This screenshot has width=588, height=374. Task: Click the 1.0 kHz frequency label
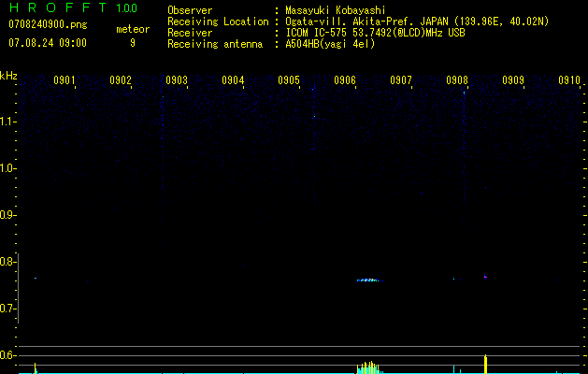coord(7,168)
